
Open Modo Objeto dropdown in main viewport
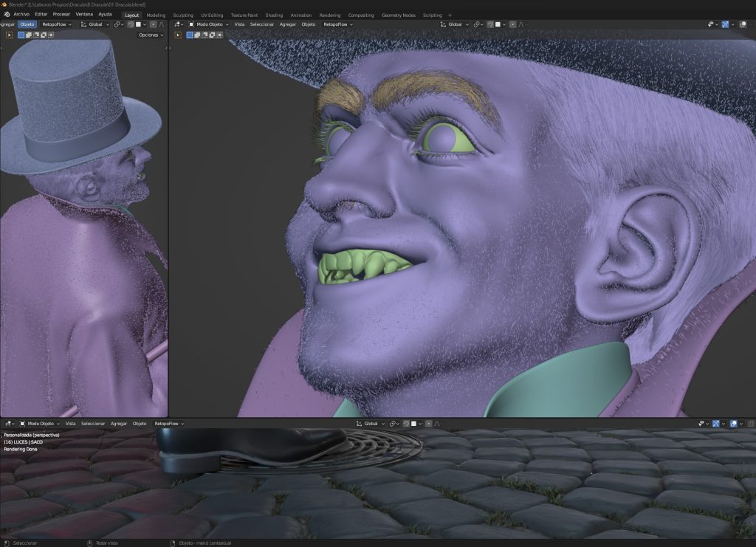point(208,24)
